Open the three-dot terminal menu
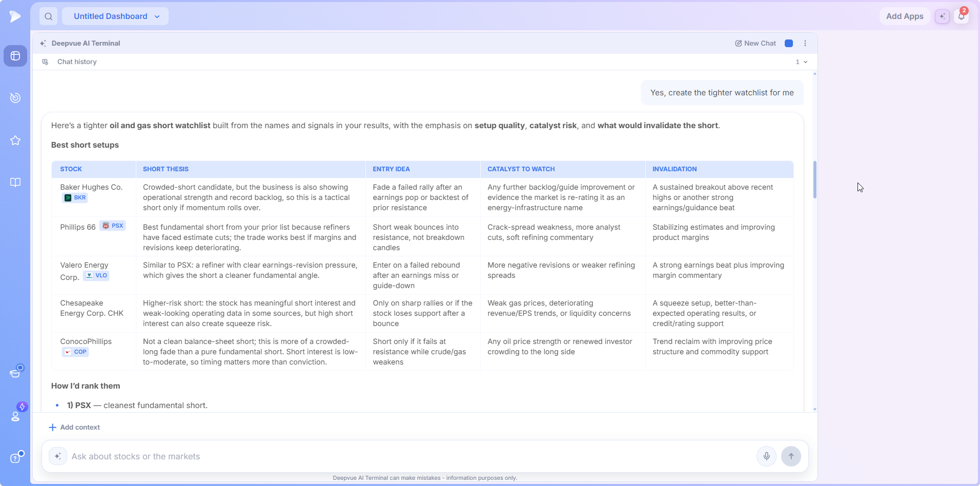 (x=805, y=44)
